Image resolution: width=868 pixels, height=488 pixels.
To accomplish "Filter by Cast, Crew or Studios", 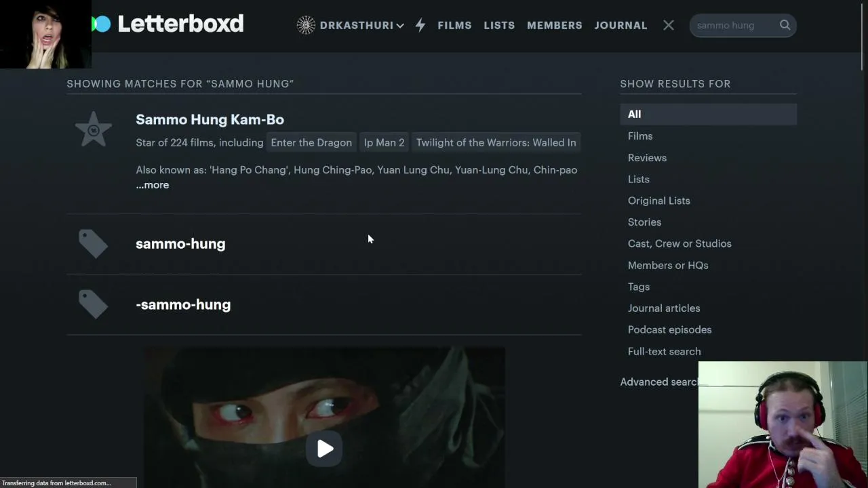I will click(x=679, y=243).
